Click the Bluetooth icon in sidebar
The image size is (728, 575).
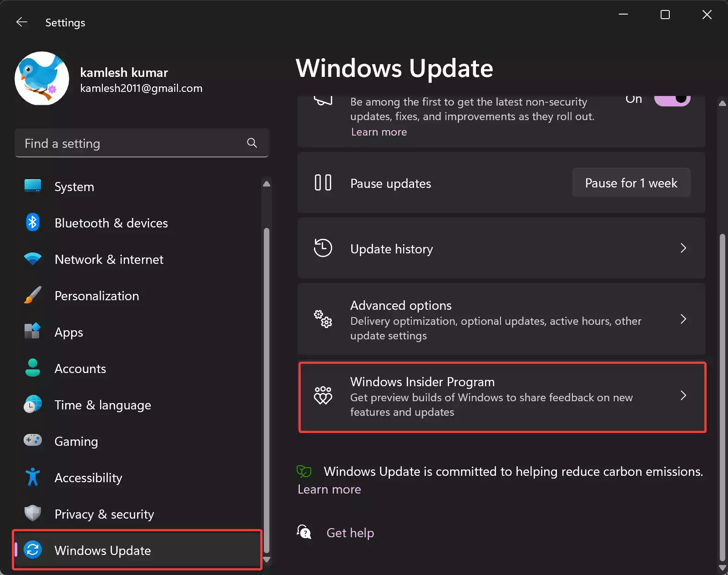33,222
